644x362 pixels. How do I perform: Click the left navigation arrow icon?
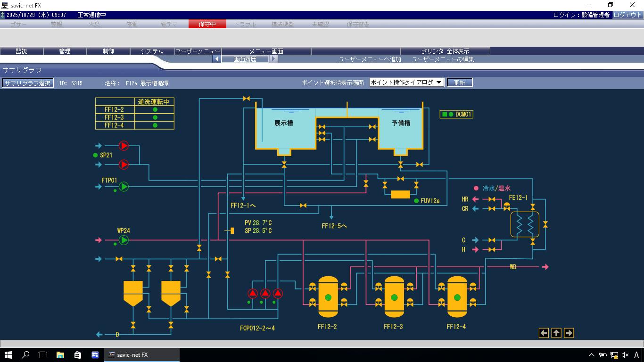click(x=544, y=333)
